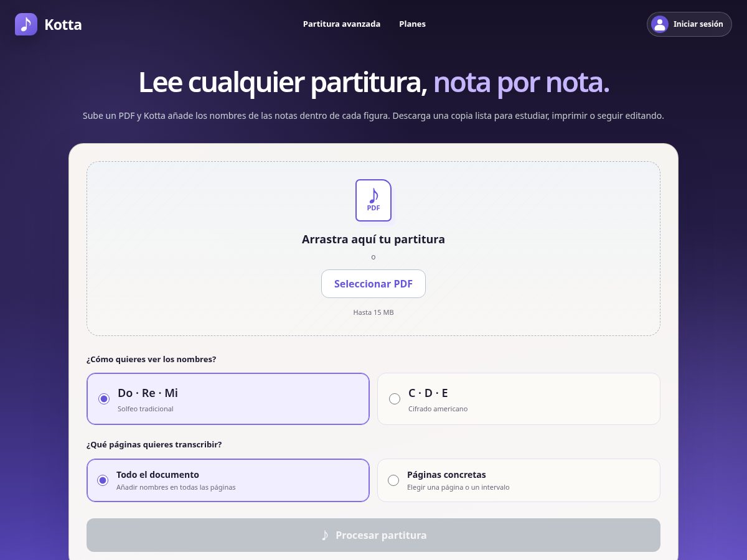
Task: Choose the Páginas concretas radio option
Action: (393, 480)
